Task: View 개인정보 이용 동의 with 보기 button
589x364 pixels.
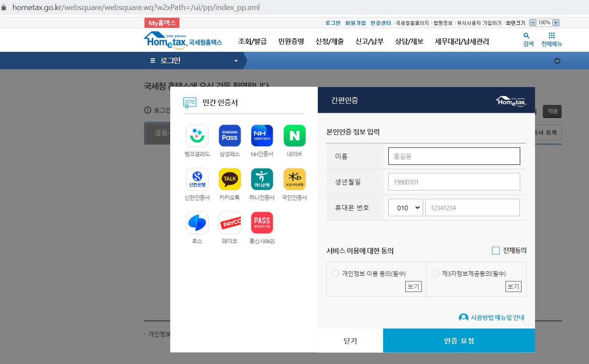Action: pos(414,286)
